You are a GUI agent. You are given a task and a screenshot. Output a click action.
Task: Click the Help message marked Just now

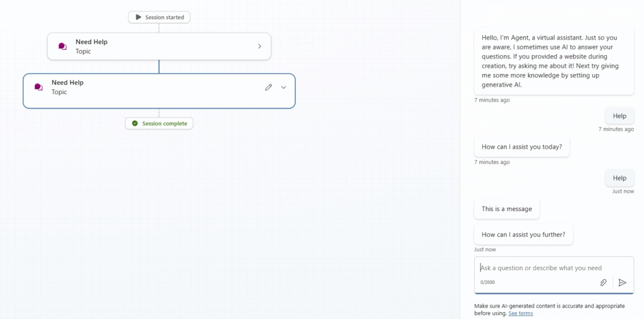click(619, 178)
